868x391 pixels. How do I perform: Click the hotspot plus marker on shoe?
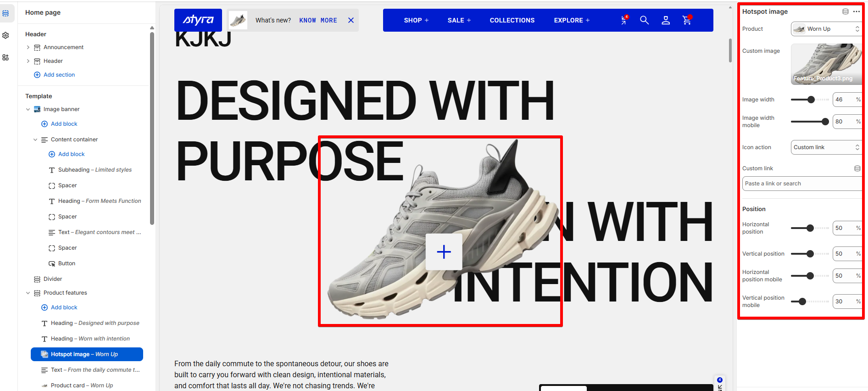(444, 251)
